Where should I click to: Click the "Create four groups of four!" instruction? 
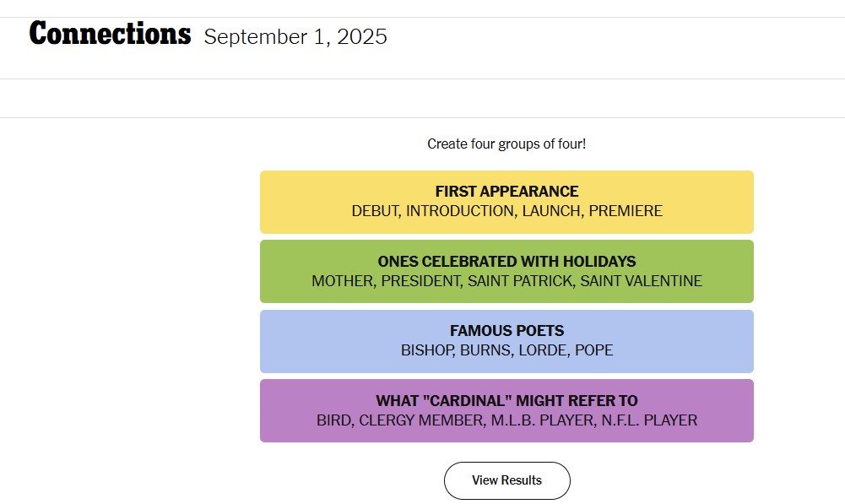(506, 144)
